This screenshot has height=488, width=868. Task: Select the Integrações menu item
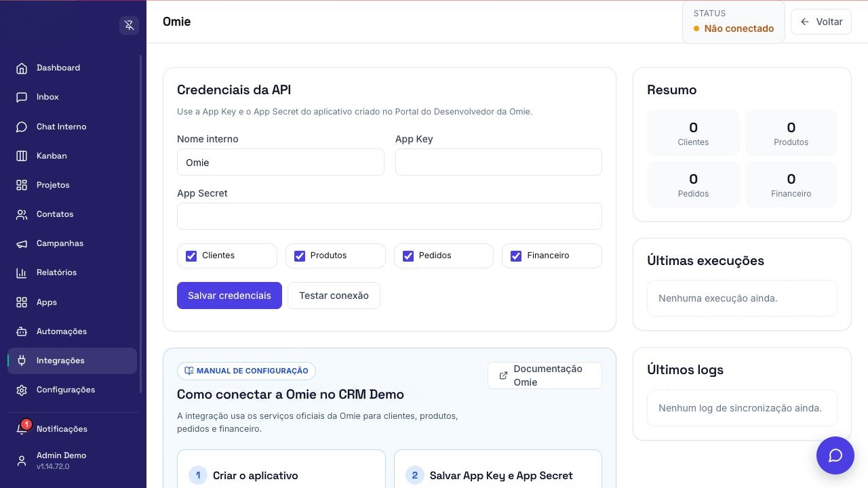(72, 361)
